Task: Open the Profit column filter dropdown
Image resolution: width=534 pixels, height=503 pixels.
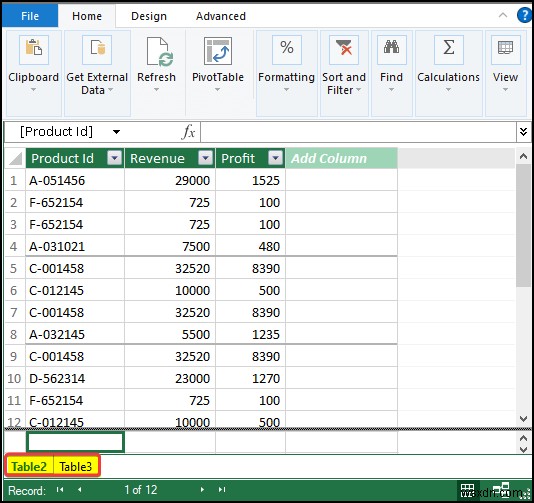Action: (276, 158)
